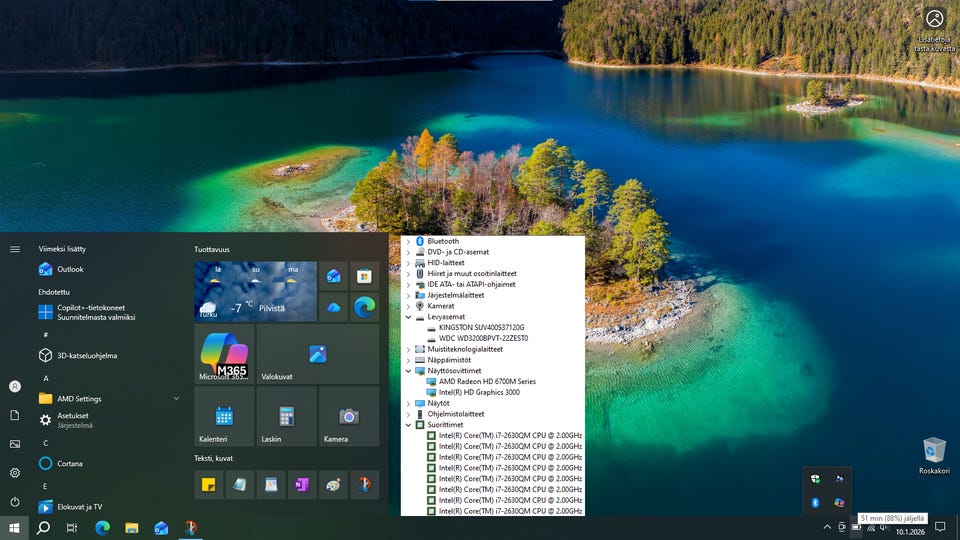Open the Snipping Tool scissors tile
Screen dimensions: 960x540
pyautogui.click(x=365, y=485)
